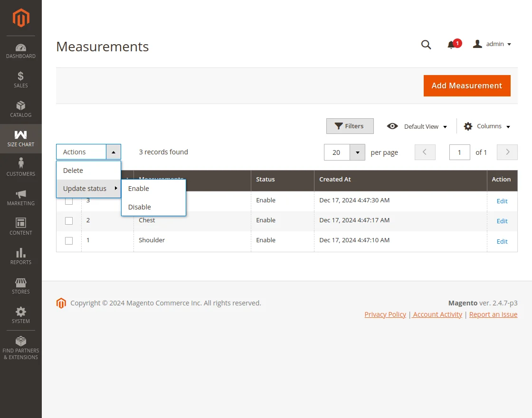Click Edit link for Shoulder row
The image size is (532, 418).
click(502, 241)
